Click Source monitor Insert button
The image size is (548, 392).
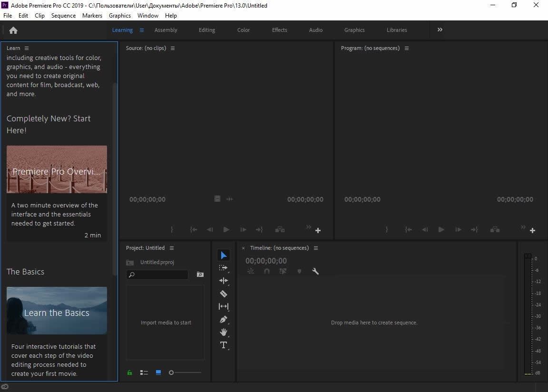click(280, 230)
